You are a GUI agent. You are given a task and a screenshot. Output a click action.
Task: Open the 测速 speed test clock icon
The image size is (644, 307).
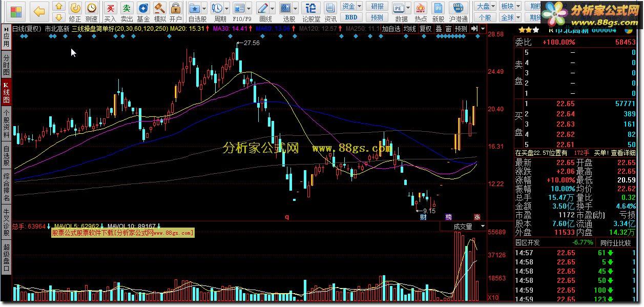click(x=91, y=12)
